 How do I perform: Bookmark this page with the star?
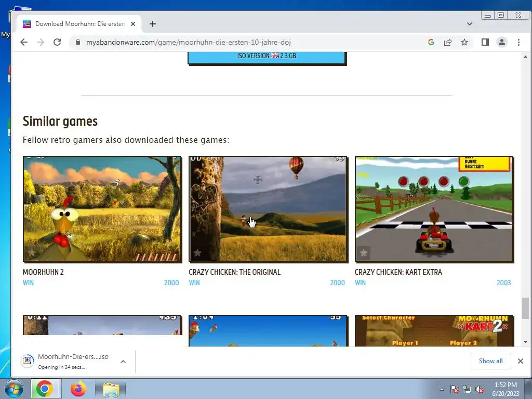click(x=464, y=42)
